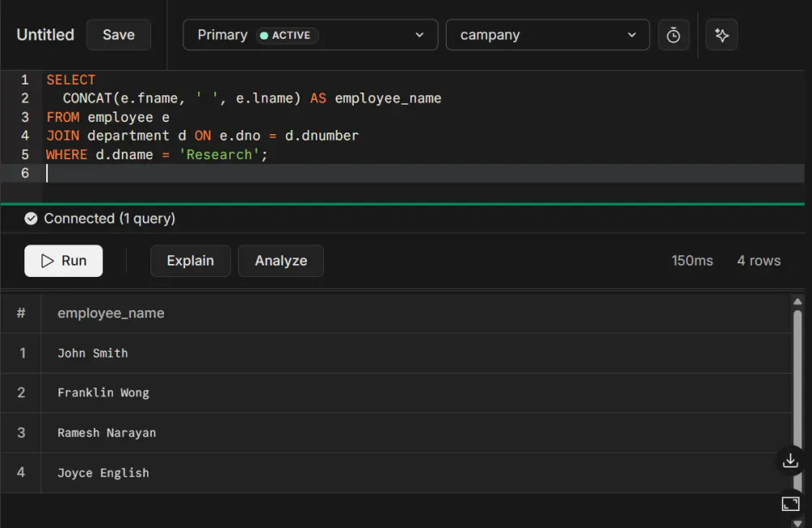The width and height of the screenshot is (812, 528).
Task: Run the SQL query
Action: (x=63, y=261)
